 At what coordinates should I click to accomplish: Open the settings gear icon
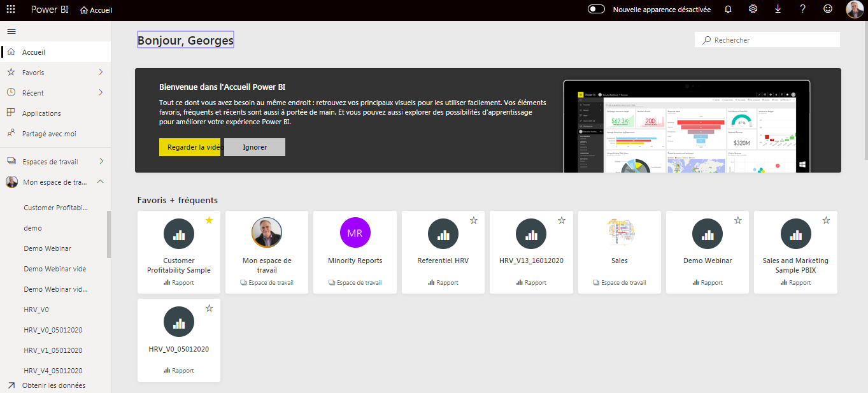[x=753, y=10]
